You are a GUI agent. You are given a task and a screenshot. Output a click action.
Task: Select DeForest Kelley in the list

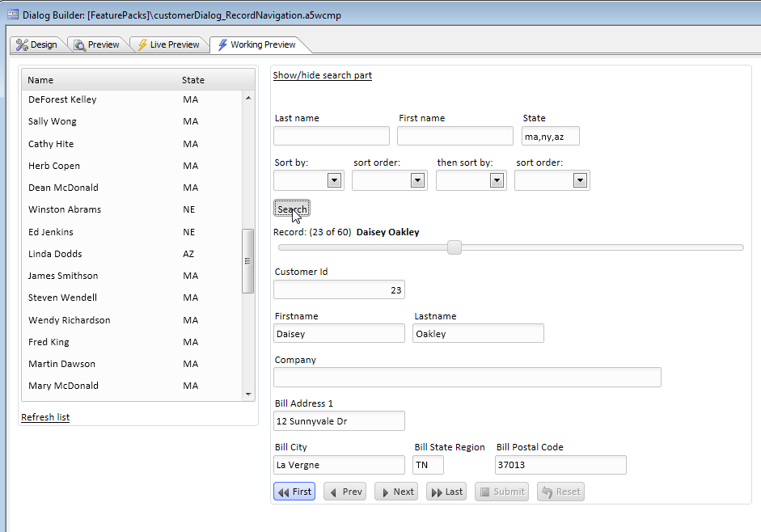coord(132,99)
